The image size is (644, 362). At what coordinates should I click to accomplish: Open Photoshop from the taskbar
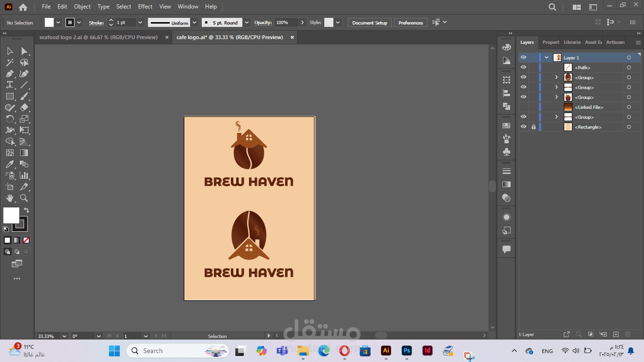[407, 351]
